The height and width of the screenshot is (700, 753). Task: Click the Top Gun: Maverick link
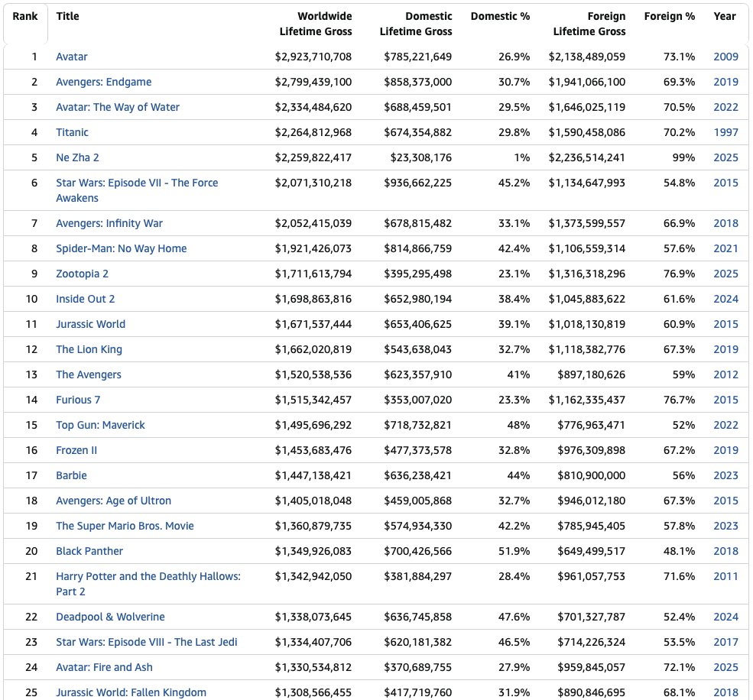[100, 425]
